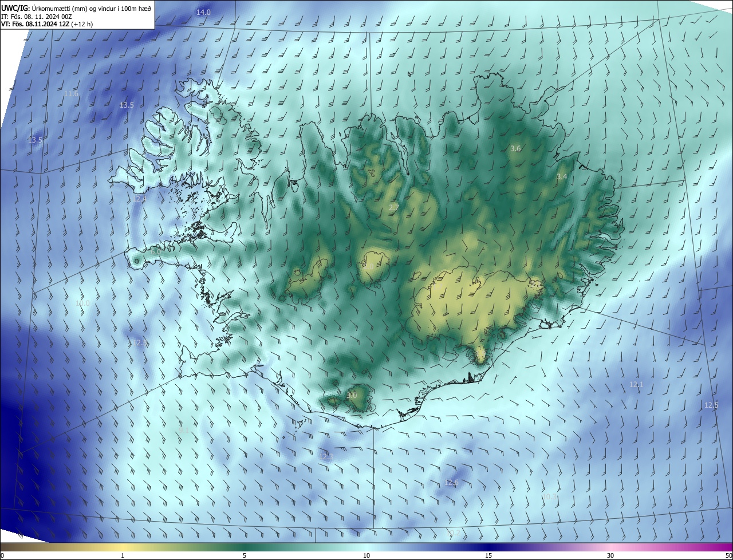
Task: Click the colorbar tick labeled 5
Action: (245, 555)
